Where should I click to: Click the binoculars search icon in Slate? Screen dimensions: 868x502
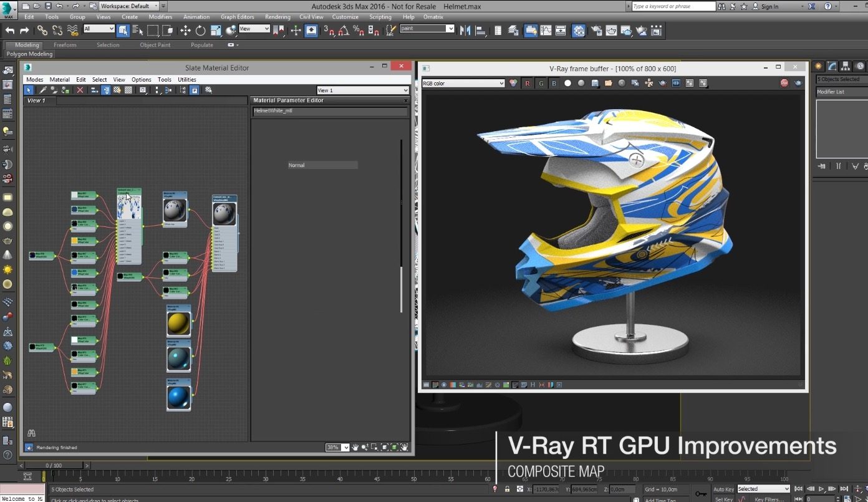click(31, 433)
